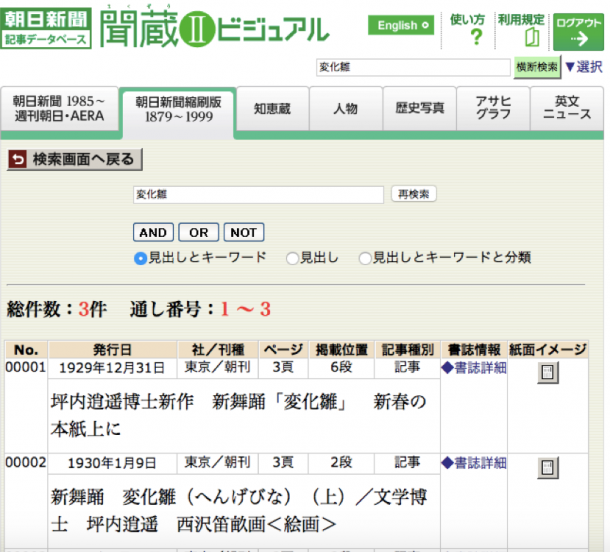Viewport: 610px width, 552px height.
Task: Open the 知恵蔵 tab
Action: pos(272,109)
